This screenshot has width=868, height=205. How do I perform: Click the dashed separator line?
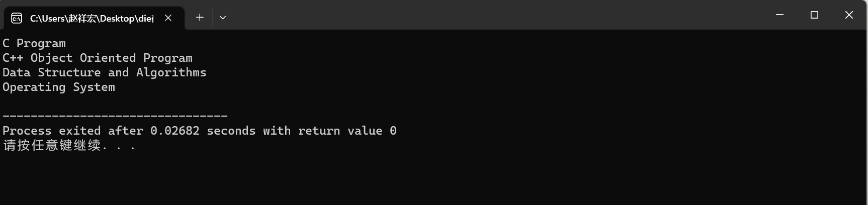[115, 116]
